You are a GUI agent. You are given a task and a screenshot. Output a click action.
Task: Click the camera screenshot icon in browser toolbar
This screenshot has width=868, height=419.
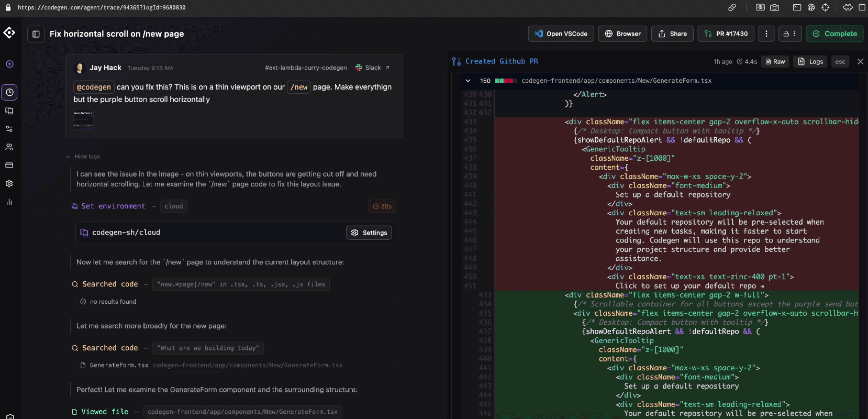pyautogui.click(x=775, y=7)
